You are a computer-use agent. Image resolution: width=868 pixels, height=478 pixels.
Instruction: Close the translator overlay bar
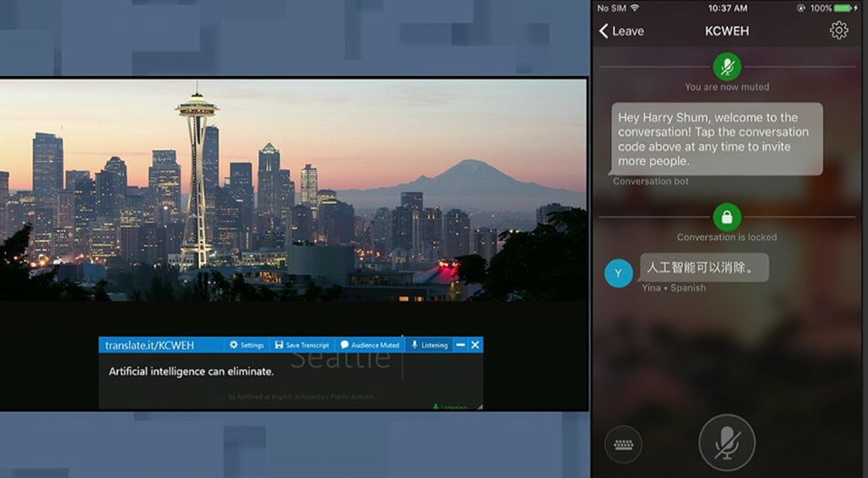475,345
